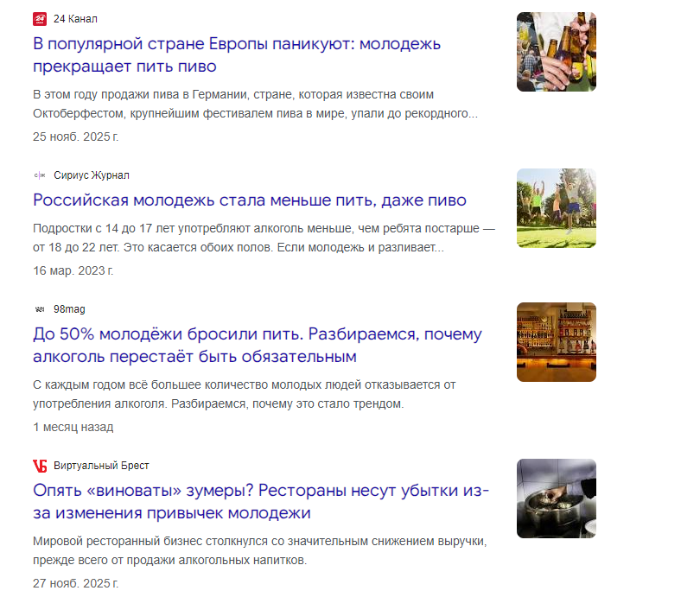Click snippet starting 'Мировой ресторанный бизнес'
This screenshot has width=700, height=597.
click(x=260, y=550)
